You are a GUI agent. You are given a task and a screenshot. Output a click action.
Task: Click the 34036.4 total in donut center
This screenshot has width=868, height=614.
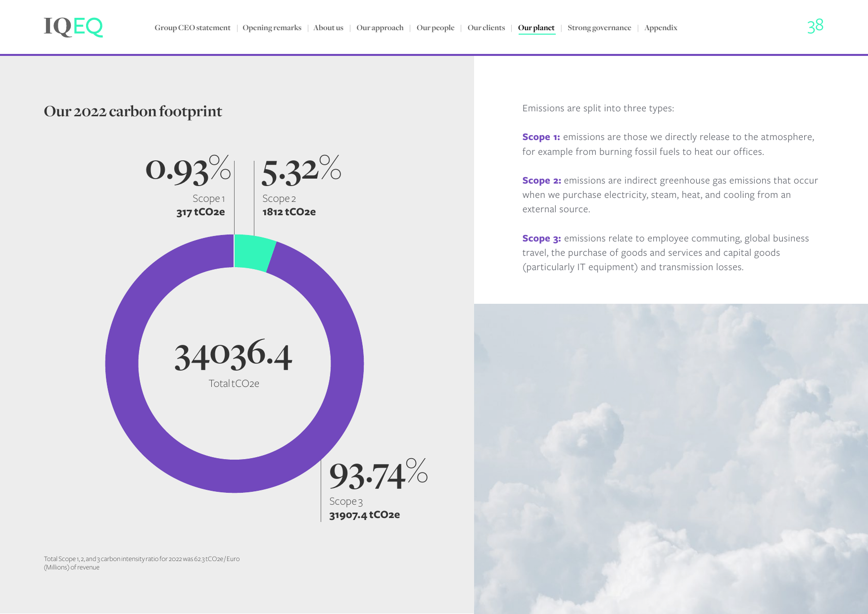[233, 355]
